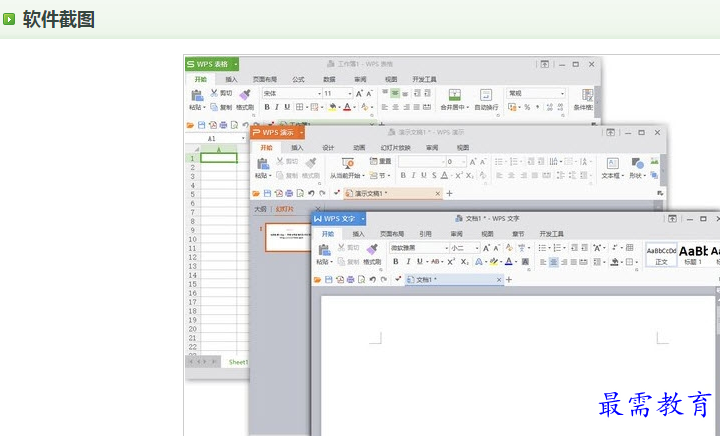Switch to 动画 tab in WPS 演示
Viewport: 720px width, 436px height.
359,148
